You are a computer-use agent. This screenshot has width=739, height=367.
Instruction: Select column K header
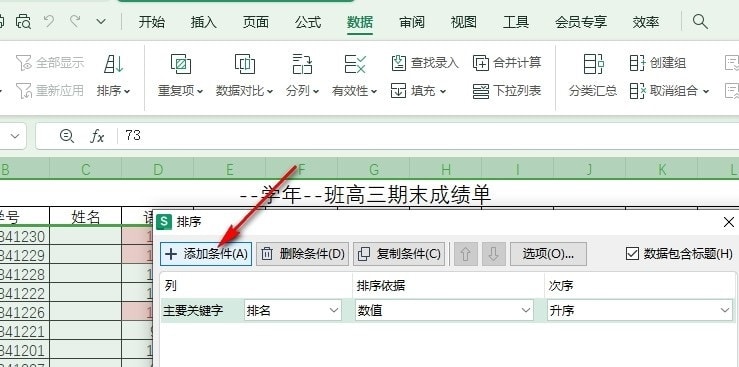click(662, 170)
